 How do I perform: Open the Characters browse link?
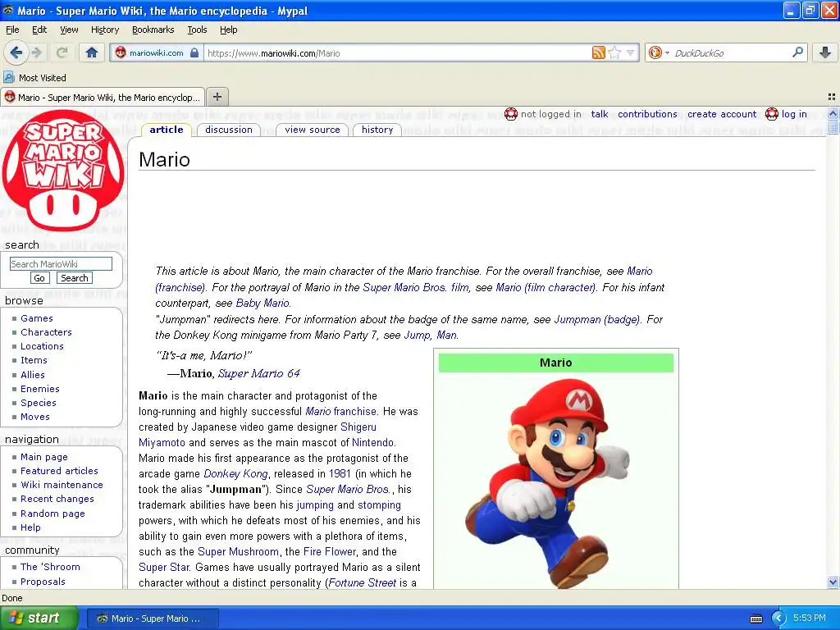[x=46, y=332]
